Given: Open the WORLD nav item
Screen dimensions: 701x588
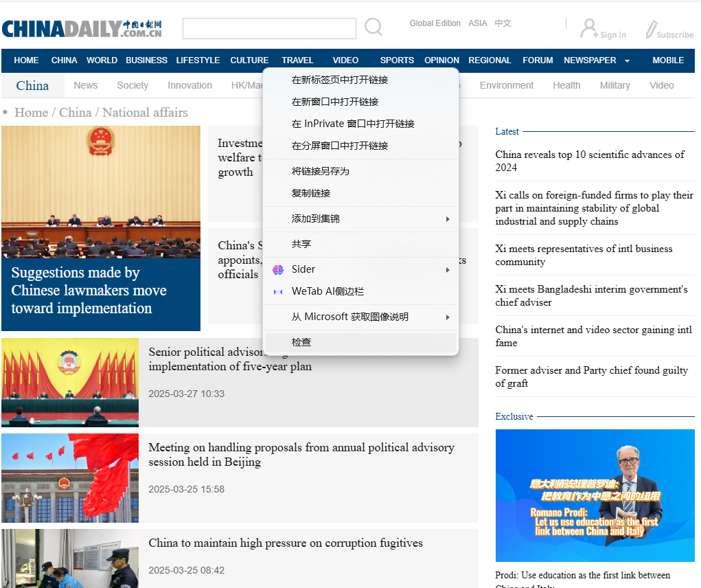Looking at the screenshot, I should (x=102, y=60).
